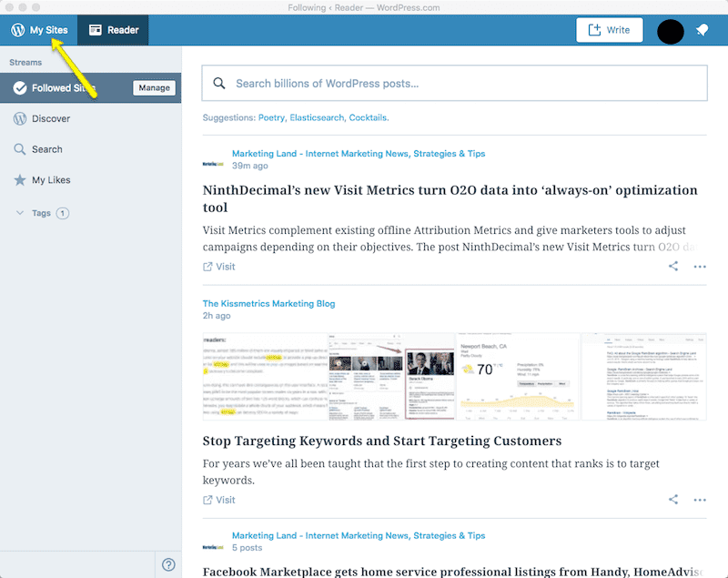This screenshot has height=578, width=728.
Task: Click Marketing Land logo beside the 5 posts label
Action: [x=213, y=547]
